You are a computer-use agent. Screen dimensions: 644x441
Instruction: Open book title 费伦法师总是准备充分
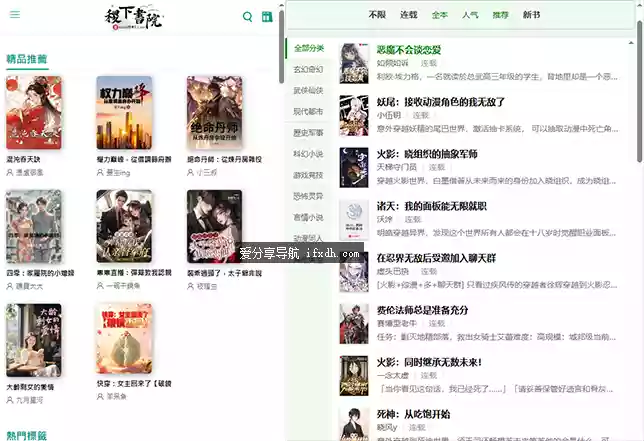[423, 310]
